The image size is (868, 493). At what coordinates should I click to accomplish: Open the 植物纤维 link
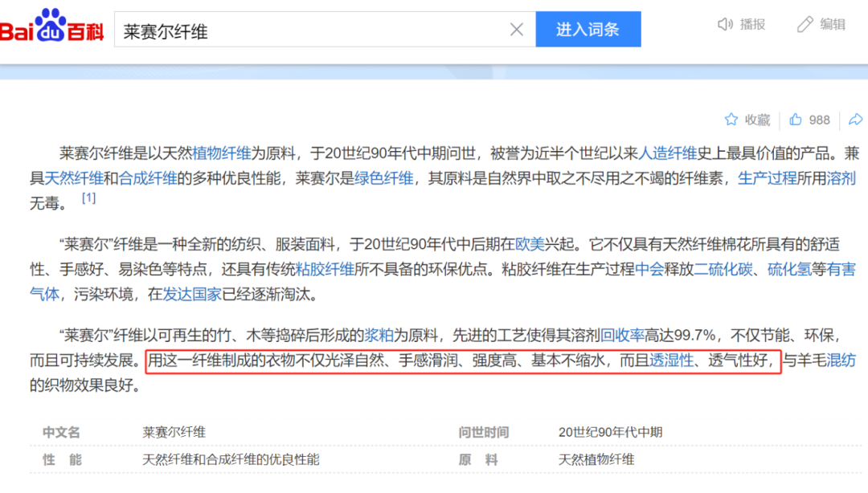[222, 153]
